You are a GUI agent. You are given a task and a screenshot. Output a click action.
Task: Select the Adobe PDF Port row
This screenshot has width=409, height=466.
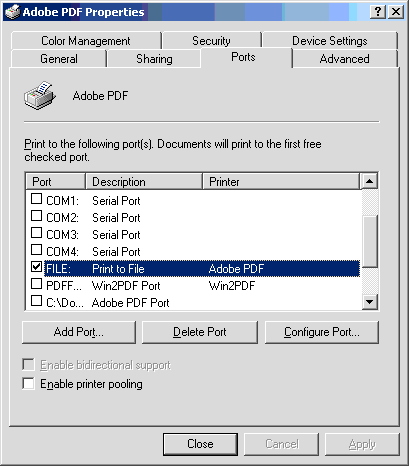click(x=193, y=303)
